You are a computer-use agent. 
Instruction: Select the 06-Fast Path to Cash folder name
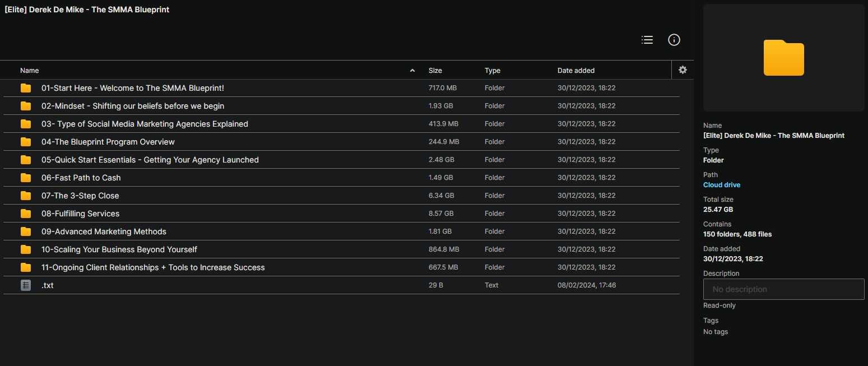(x=81, y=178)
